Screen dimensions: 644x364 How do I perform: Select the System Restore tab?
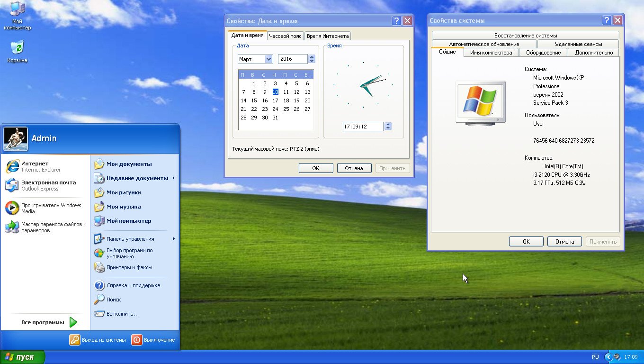click(x=525, y=36)
